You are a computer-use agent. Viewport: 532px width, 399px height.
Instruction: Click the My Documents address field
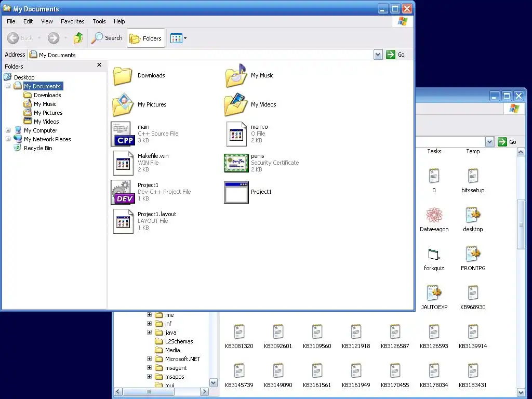click(x=201, y=55)
